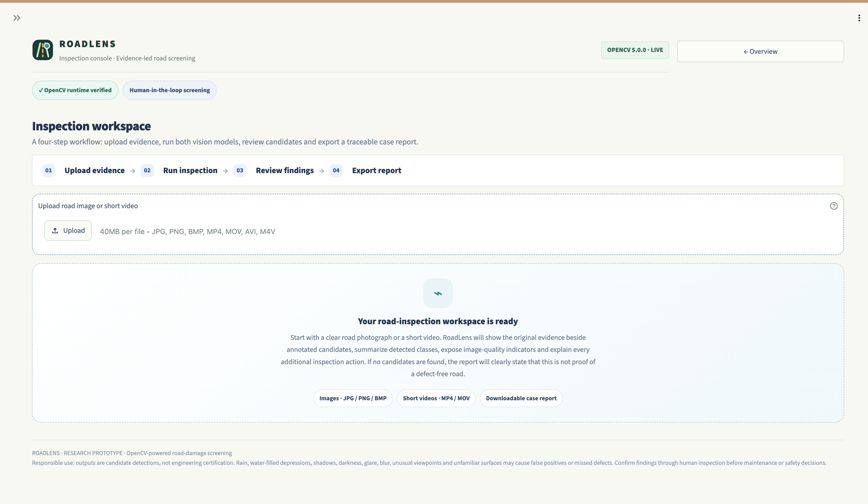Click the Images · JPG / PNG / BMP chip
The width and height of the screenshot is (868, 504).
point(353,398)
